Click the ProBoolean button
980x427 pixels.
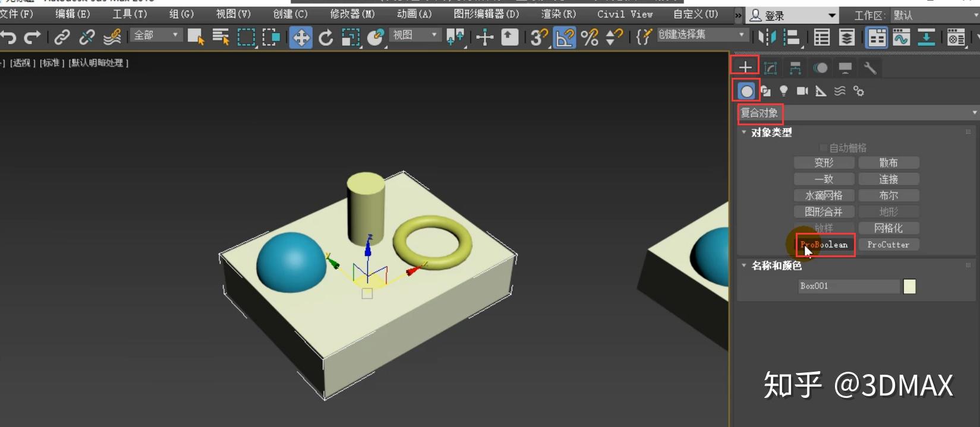coord(824,245)
